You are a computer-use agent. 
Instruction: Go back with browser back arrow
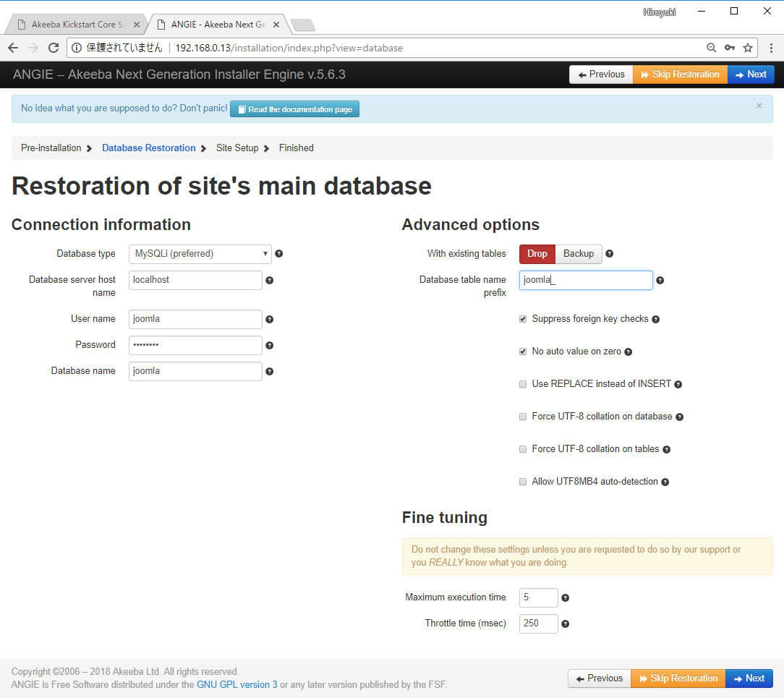(14, 48)
